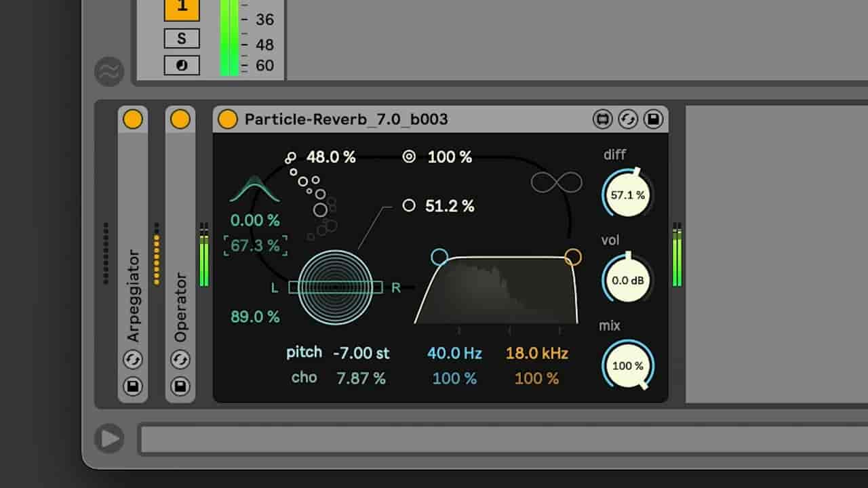This screenshot has width=868, height=488.
Task: Click the 40.0 Hz low-cut frequency value
Action: coord(454,353)
